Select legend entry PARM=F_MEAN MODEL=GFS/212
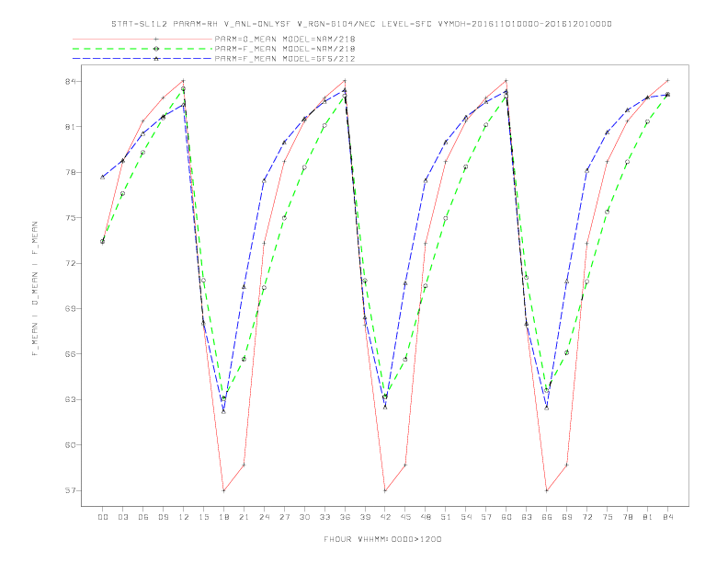The image size is (728, 563). pos(285,59)
